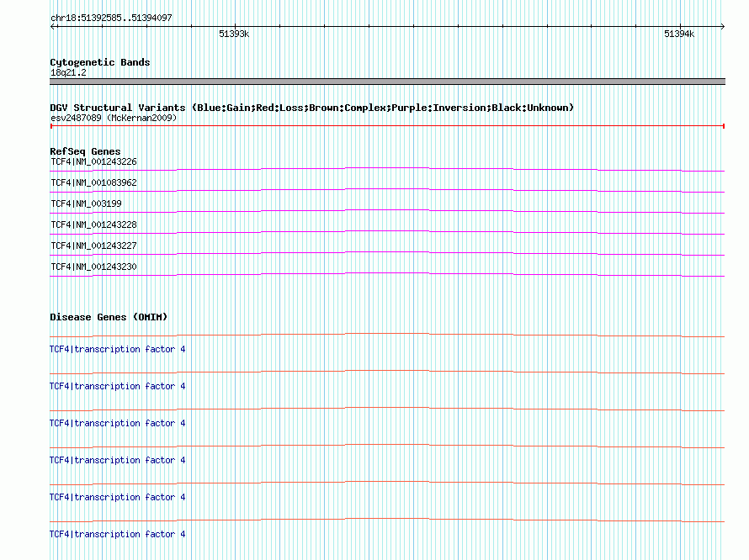The image size is (749, 560).
Task: Select the RefSeq Genes track title
Action: point(85,151)
